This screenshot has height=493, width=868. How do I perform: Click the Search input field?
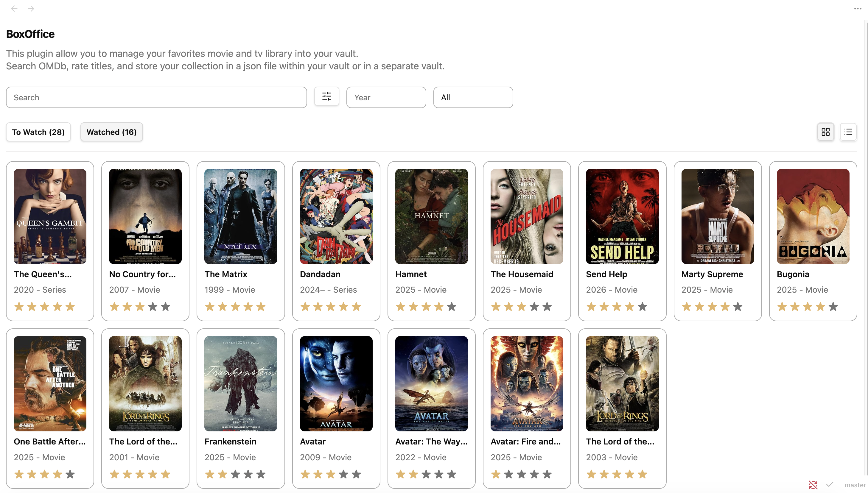pos(156,98)
